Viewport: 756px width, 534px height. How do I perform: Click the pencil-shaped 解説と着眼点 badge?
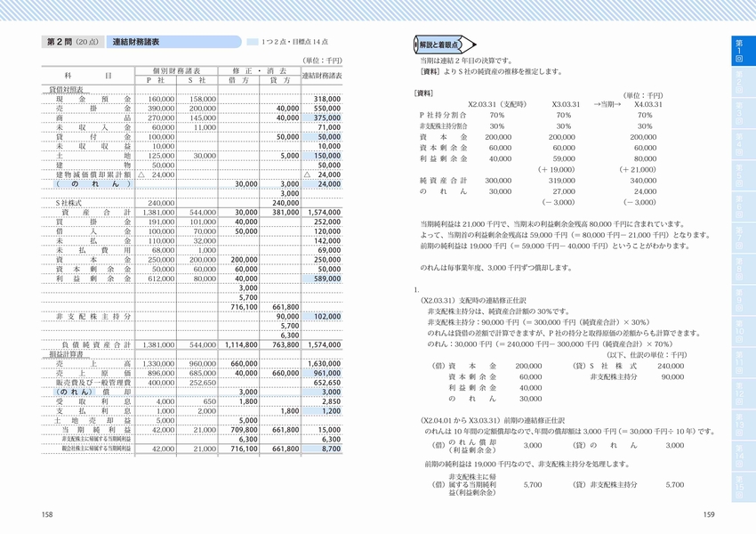tap(445, 44)
